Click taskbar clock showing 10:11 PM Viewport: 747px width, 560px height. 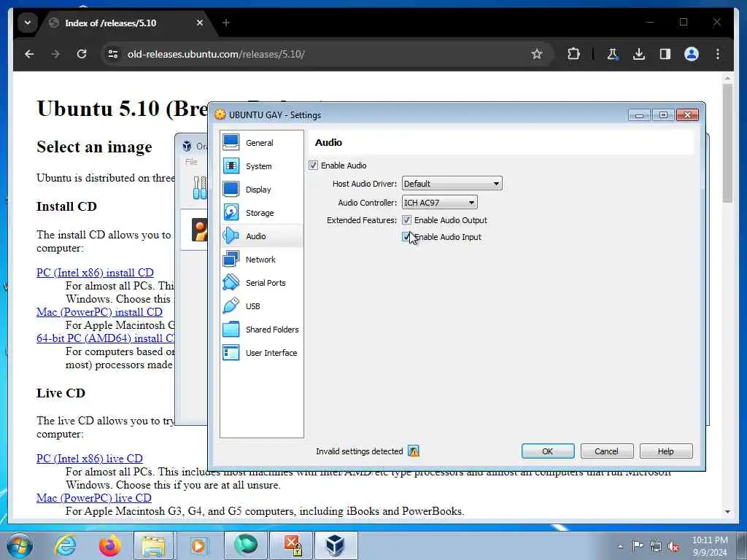coord(710,546)
